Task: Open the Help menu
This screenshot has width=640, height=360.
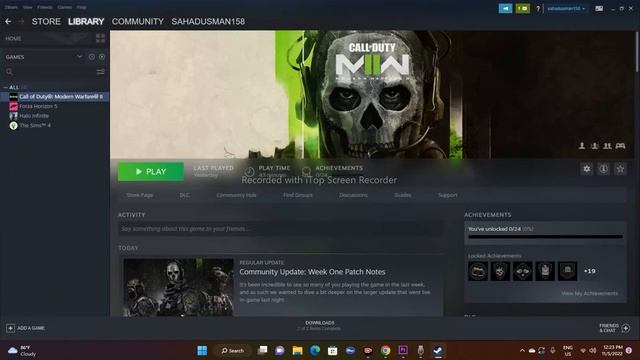Action: (x=81, y=7)
